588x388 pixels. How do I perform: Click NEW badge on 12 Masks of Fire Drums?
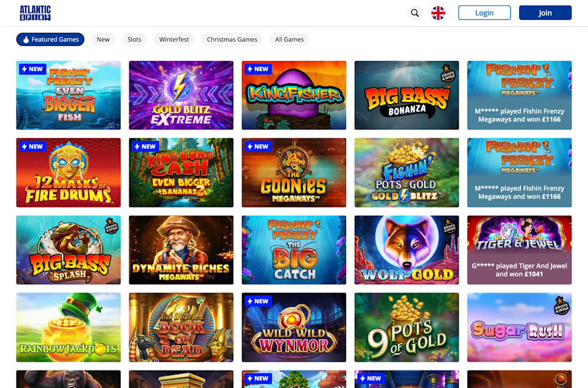33,146
